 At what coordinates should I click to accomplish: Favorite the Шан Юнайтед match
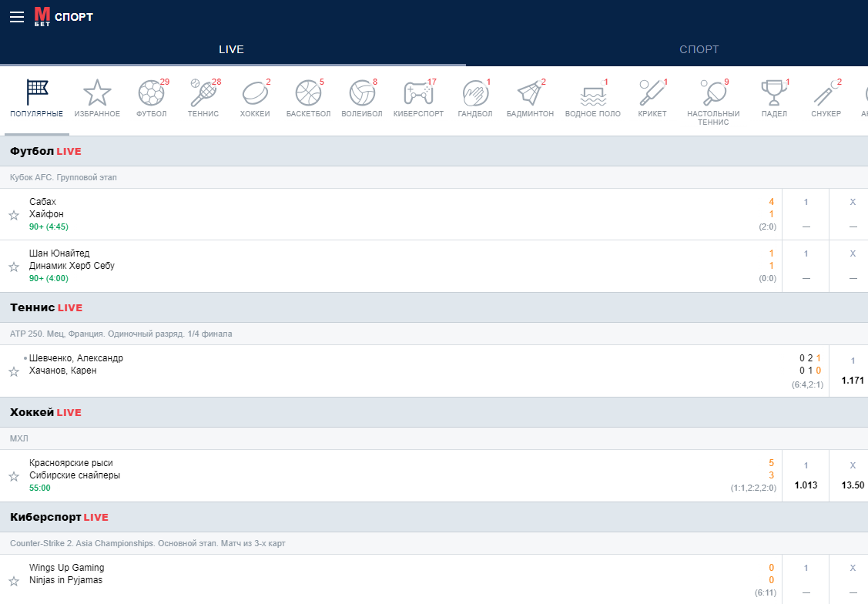tap(14, 267)
